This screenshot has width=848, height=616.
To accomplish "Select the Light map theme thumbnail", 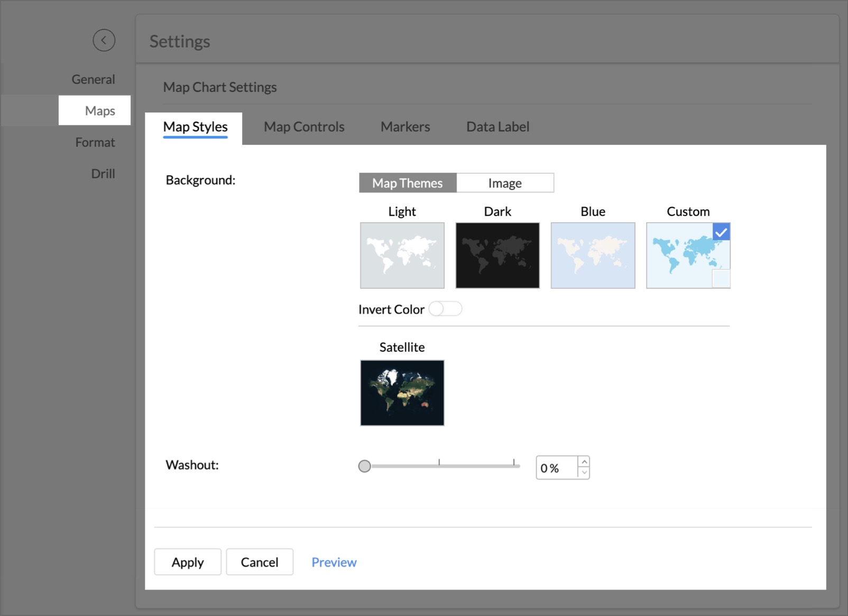I will click(402, 255).
